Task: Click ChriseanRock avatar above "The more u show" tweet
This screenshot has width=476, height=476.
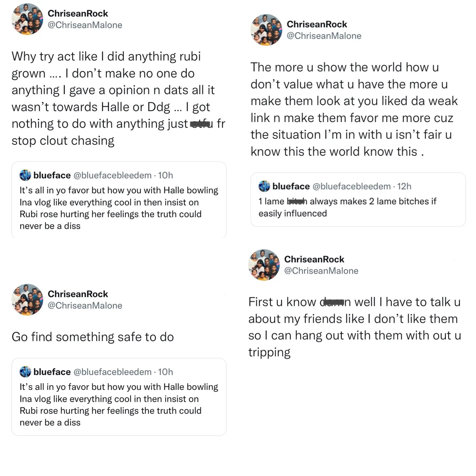Action: [x=266, y=30]
